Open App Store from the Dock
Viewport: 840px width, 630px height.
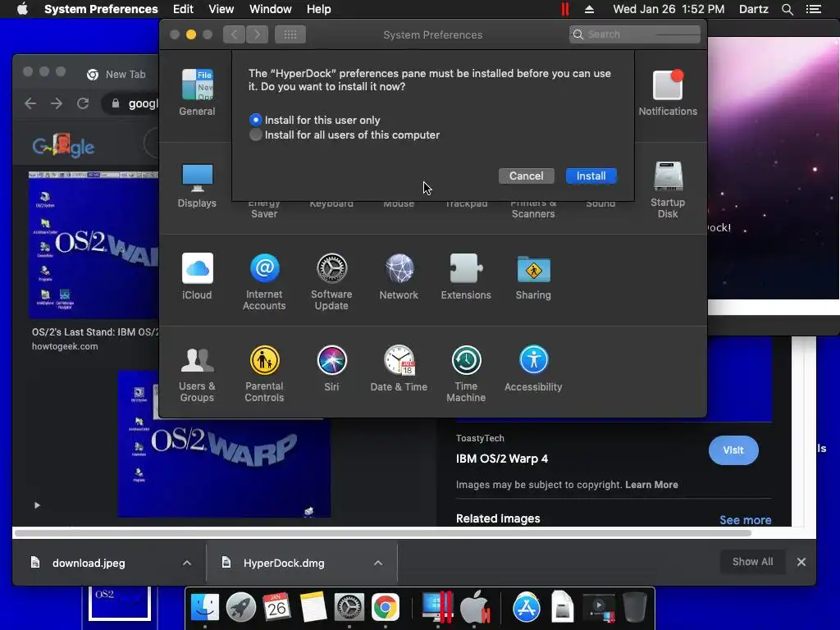(527, 608)
